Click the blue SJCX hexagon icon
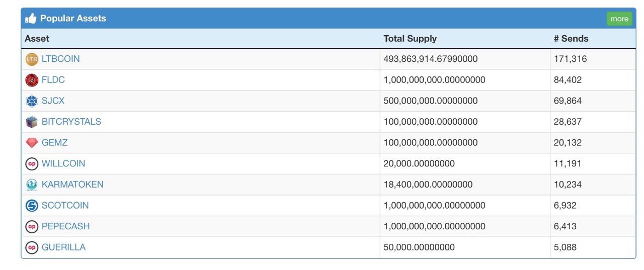The image size is (644, 270). tap(32, 101)
